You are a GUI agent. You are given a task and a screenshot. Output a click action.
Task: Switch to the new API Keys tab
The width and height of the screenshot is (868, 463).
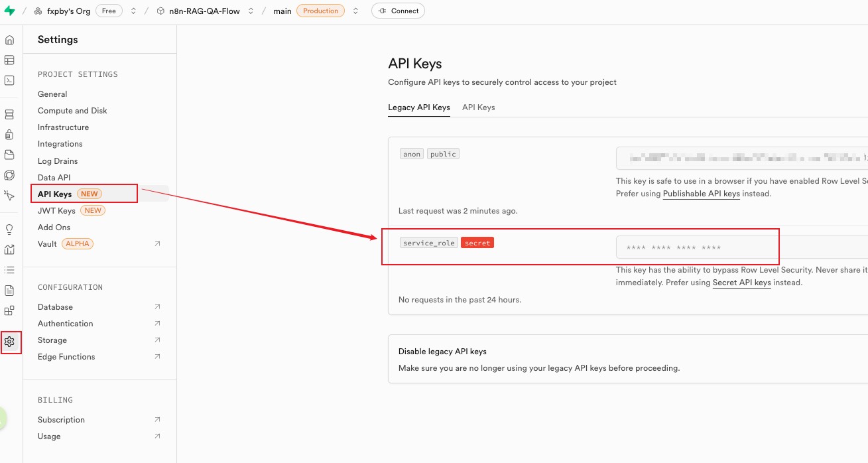(x=478, y=107)
